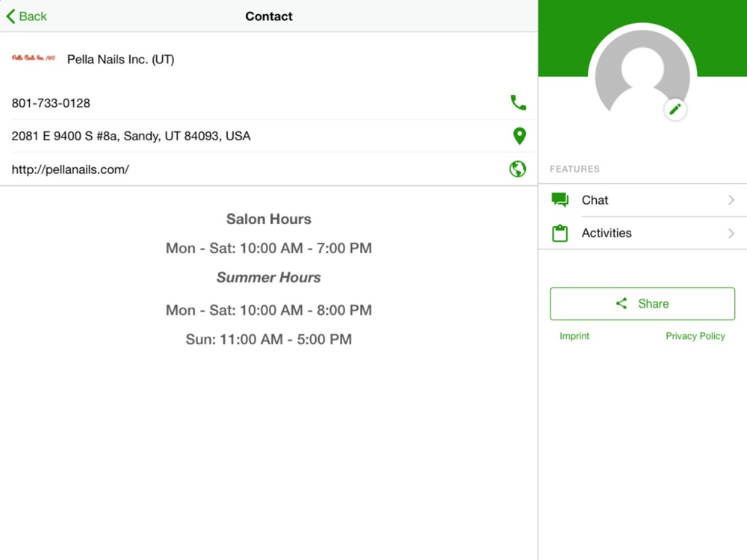Tap the http://pellanails.com/ URL text

[x=70, y=169]
